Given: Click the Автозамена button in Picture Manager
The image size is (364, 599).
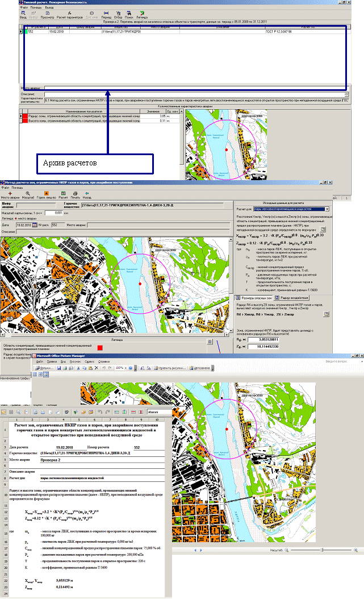Looking at the screenshot, I should coord(202,368).
